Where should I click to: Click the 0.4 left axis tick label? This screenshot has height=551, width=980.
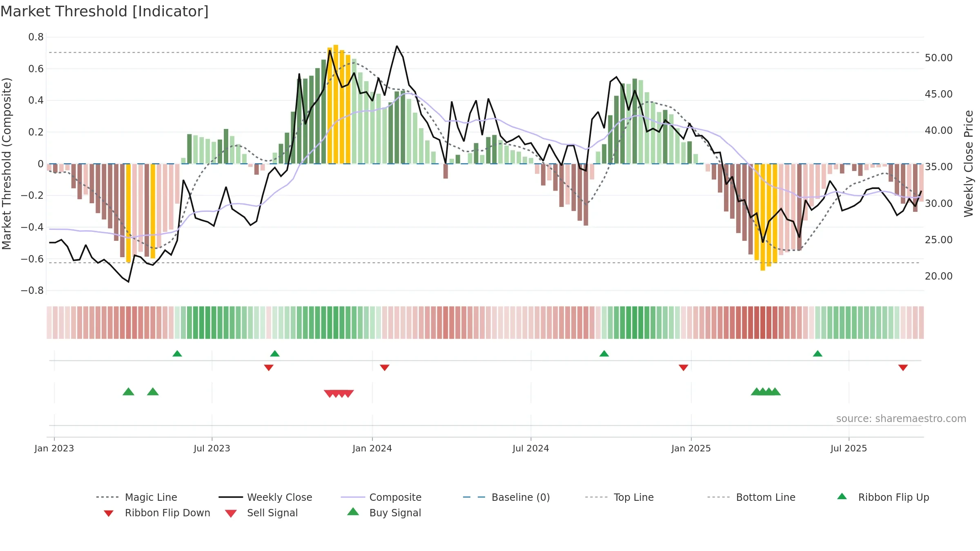(x=36, y=100)
